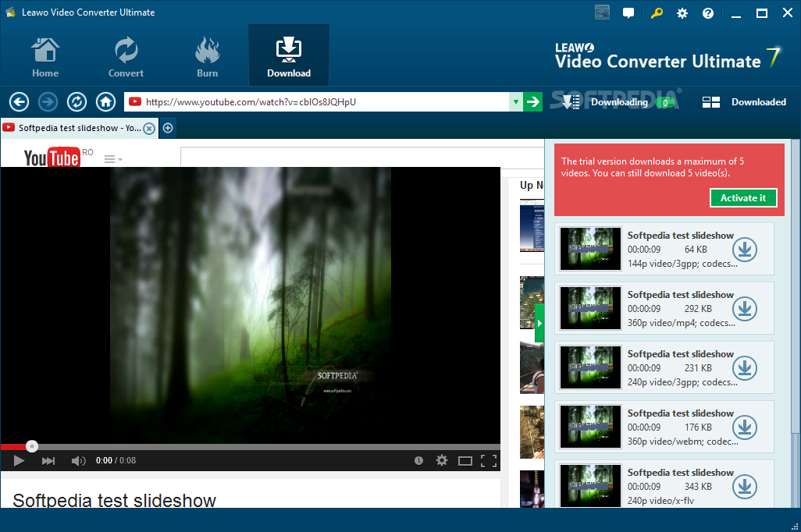Skip to the next video
801x532 pixels.
[x=48, y=460]
